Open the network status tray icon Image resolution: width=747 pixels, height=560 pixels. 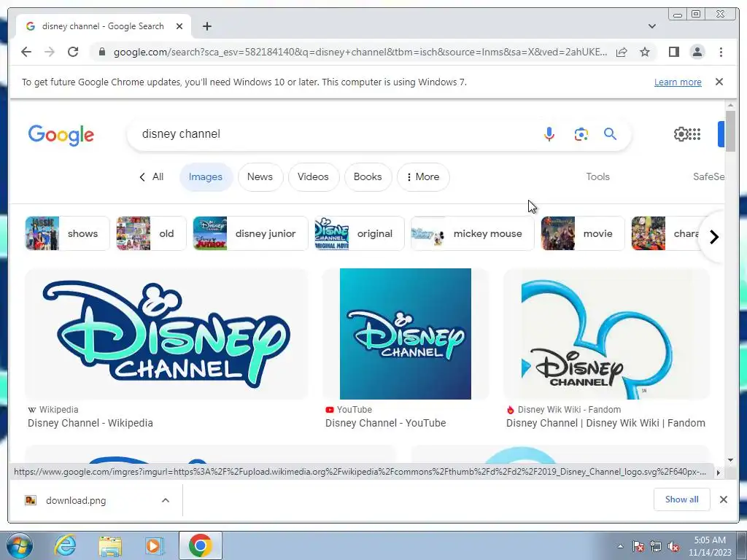point(656,546)
